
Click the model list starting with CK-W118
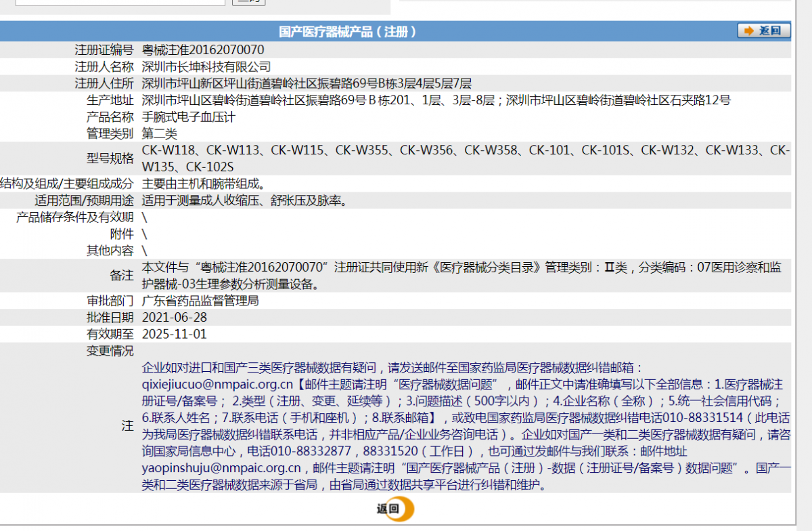pos(465,158)
